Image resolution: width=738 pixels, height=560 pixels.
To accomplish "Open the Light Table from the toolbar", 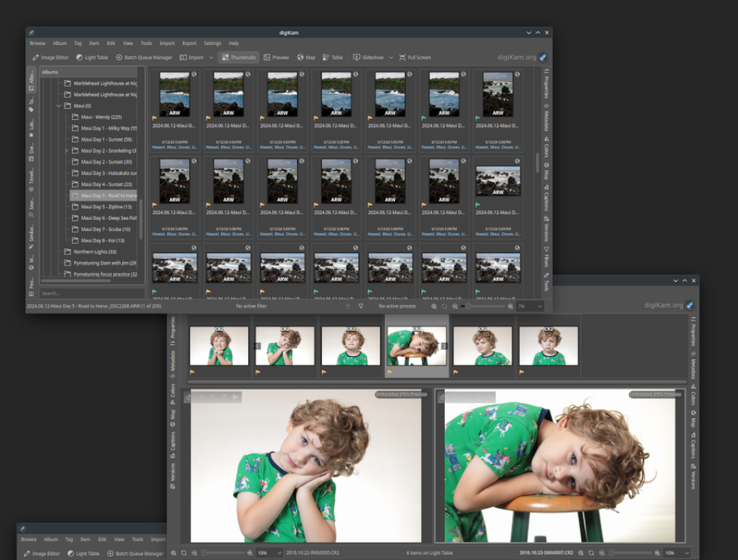I will point(91,57).
